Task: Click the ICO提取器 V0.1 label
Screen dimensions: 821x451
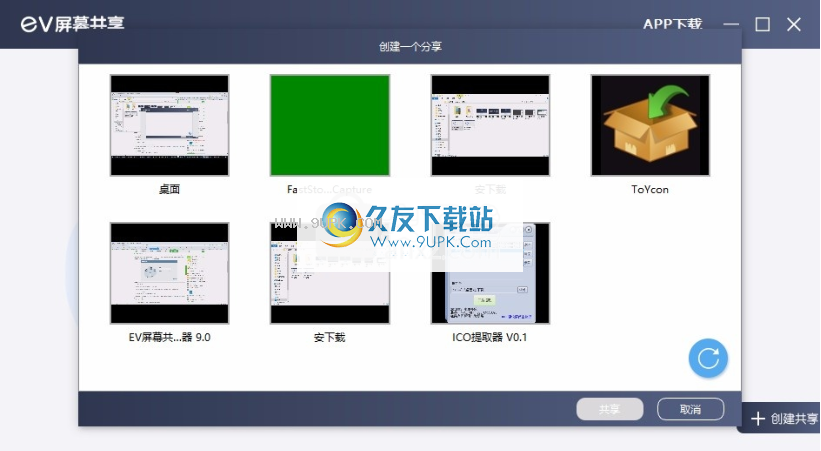Action: [x=490, y=337]
